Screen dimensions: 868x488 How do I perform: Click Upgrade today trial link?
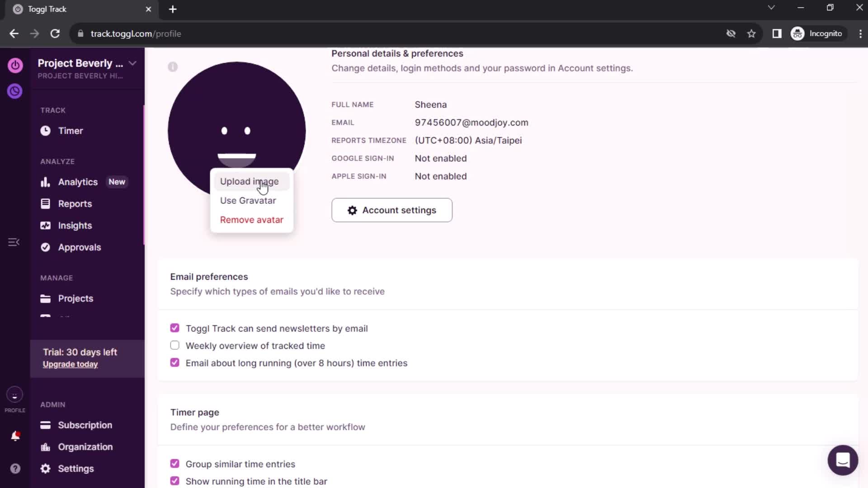click(x=71, y=365)
